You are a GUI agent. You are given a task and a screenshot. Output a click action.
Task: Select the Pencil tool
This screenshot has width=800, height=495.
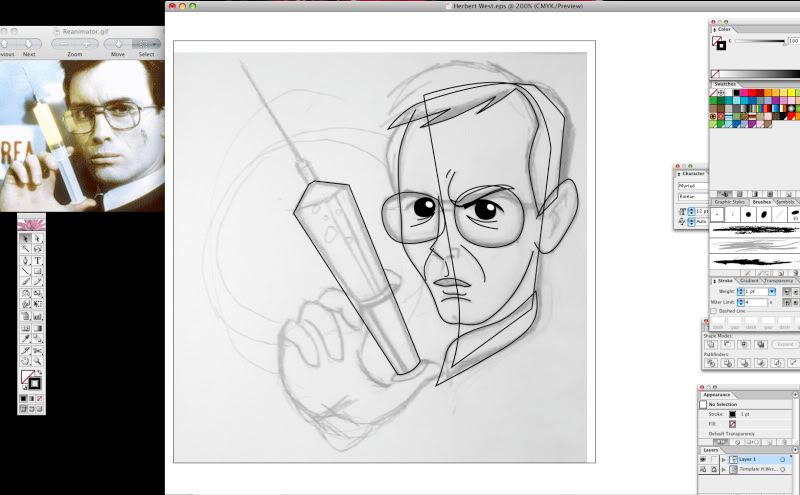click(37, 281)
